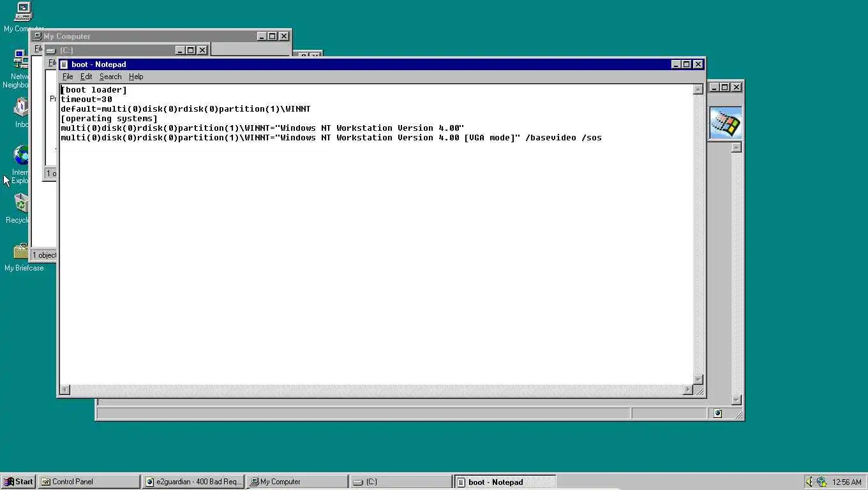Viewport: 868px width, 490px height.
Task: Switch to (C:) taskbar button
Action: coord(401,482)
